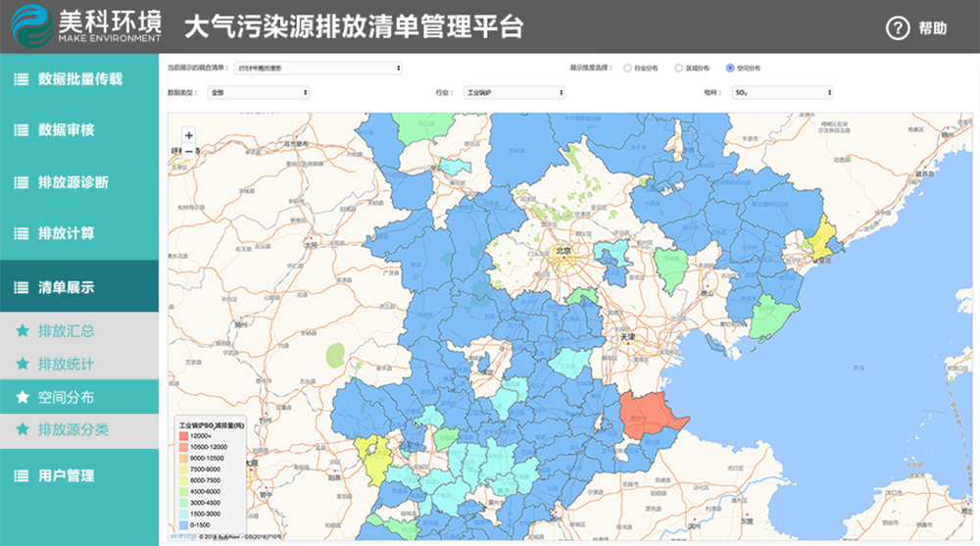Open the 行业 dropdown showing 工业锅炉
The width and height of the screenshot is (980, 546).
(x=514, y=92)
